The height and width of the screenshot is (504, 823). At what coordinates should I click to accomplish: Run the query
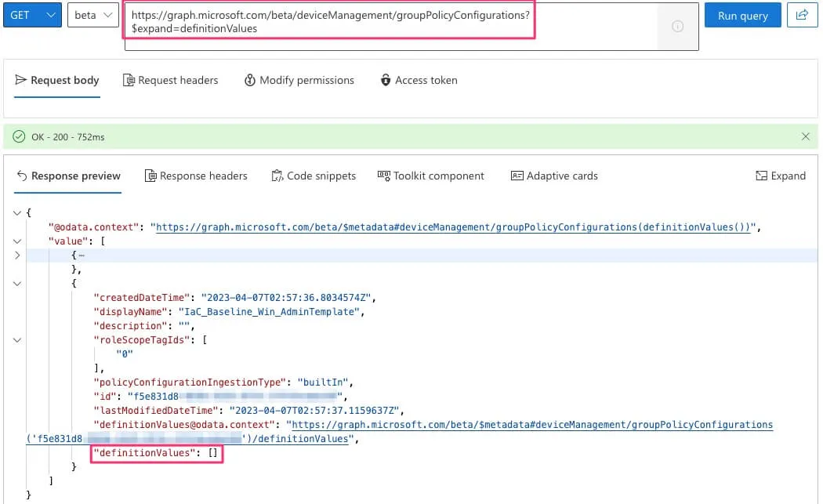click(743, 15)
